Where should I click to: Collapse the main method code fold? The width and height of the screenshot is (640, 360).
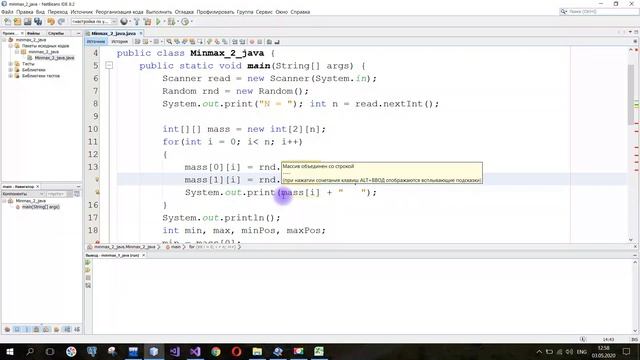point(109,65)
